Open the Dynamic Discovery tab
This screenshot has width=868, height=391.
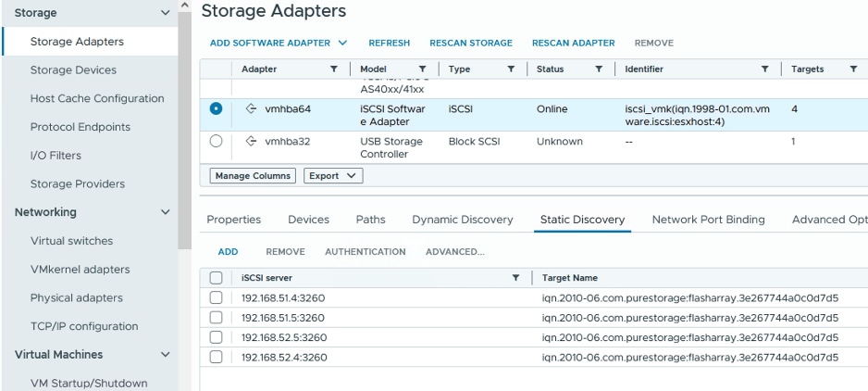coord(463,220)
